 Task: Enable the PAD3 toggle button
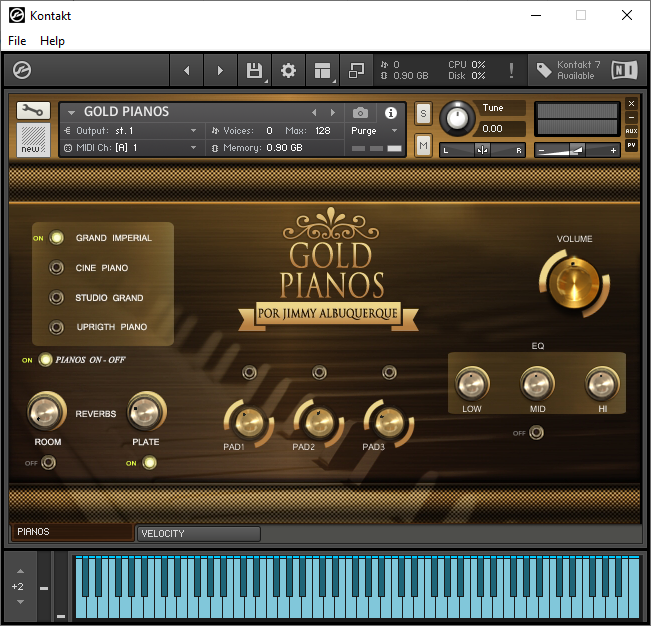[x=389, y=373]
